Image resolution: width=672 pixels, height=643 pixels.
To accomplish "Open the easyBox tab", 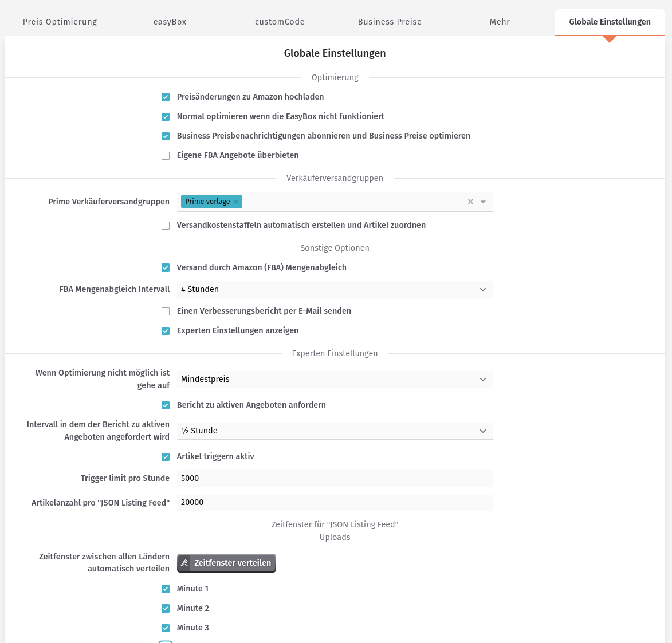I will point(170,22).
